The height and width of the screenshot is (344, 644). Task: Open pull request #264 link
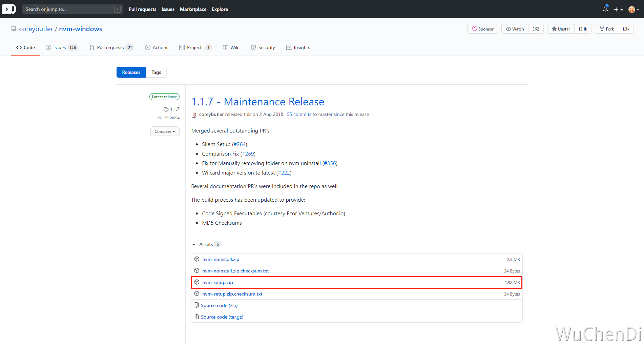240,144
